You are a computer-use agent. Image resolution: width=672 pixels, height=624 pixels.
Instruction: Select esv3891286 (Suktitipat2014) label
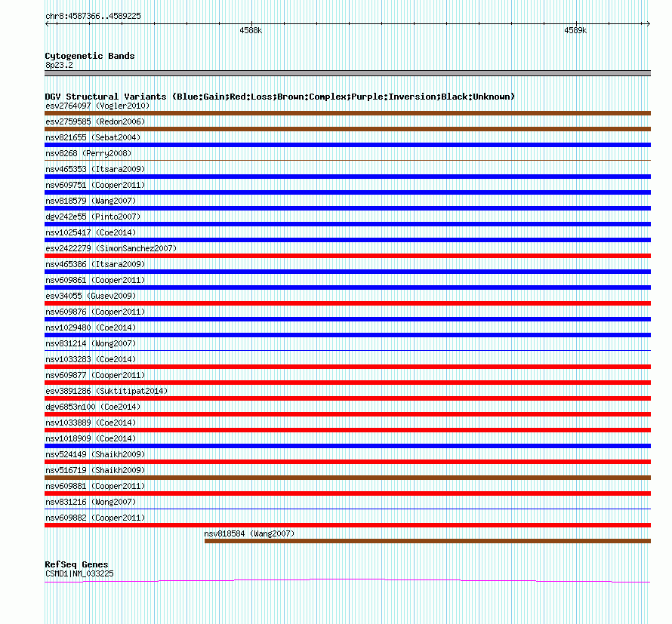[x=106, y=391]
